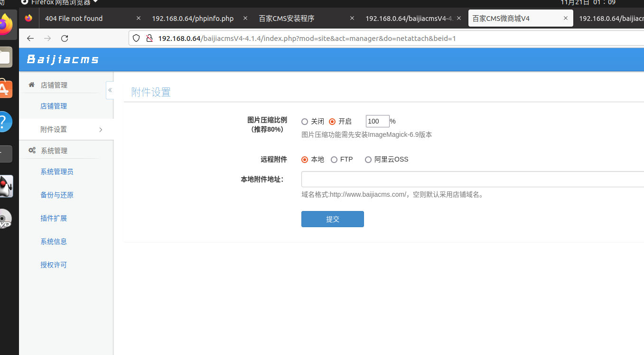Viewport: 644px width, 355px height.
Task: Choose 阿里云OSS as remote attachment
Action: (368, 160)
